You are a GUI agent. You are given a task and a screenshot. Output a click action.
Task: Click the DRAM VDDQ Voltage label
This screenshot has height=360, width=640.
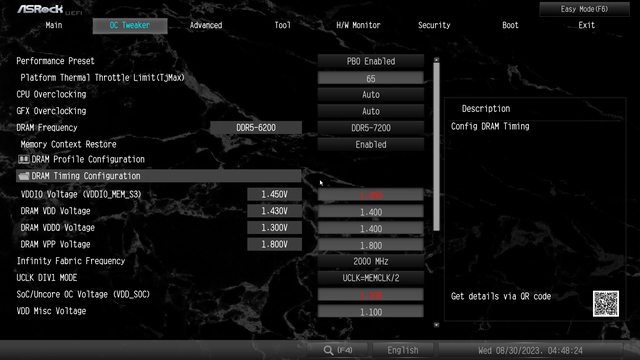coord(58,228)
